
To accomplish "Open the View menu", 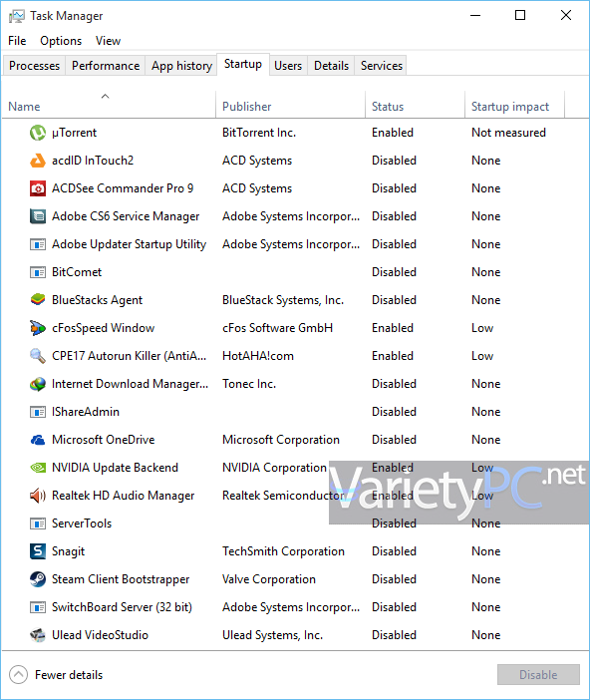I will tap(108, 41).
